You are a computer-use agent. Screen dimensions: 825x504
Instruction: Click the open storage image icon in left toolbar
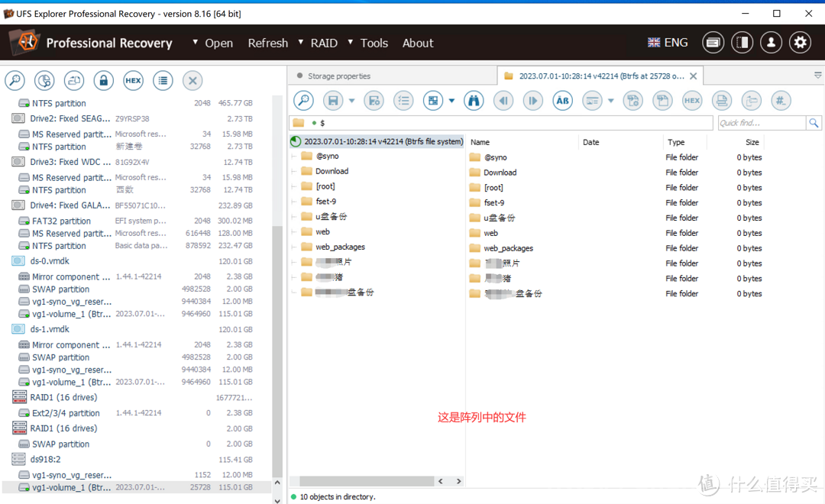tap(73, 80)
